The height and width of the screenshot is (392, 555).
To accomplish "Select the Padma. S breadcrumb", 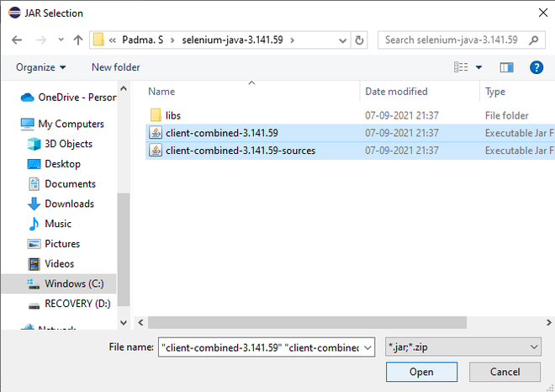I will pos(143,40).
